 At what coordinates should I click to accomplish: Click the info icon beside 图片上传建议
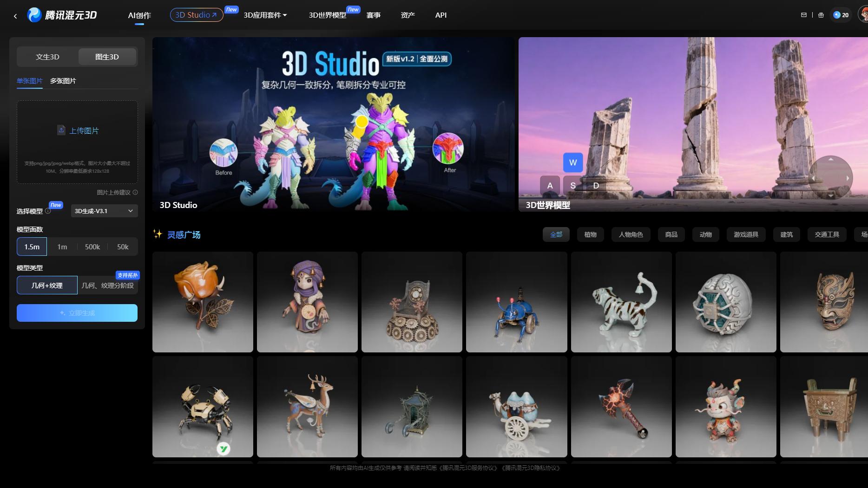click(135, 192)
